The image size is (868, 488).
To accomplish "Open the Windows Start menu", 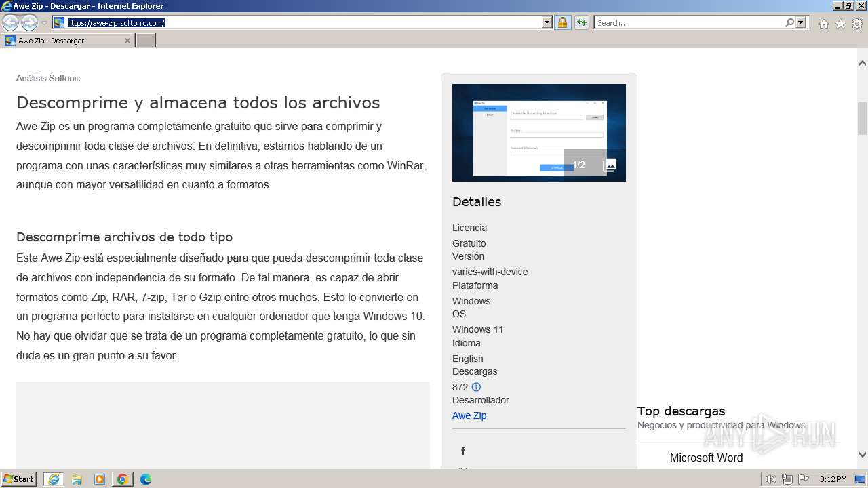I will (x=19, y=479).
